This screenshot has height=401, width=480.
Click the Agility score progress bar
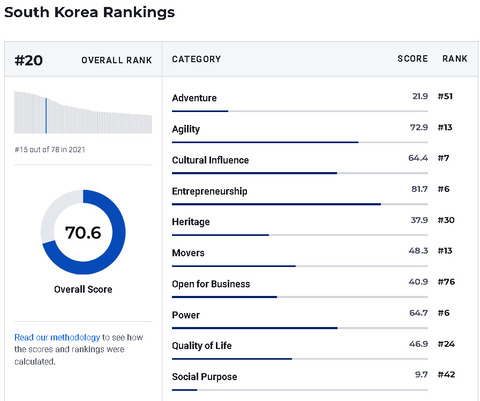coord(300,142)
